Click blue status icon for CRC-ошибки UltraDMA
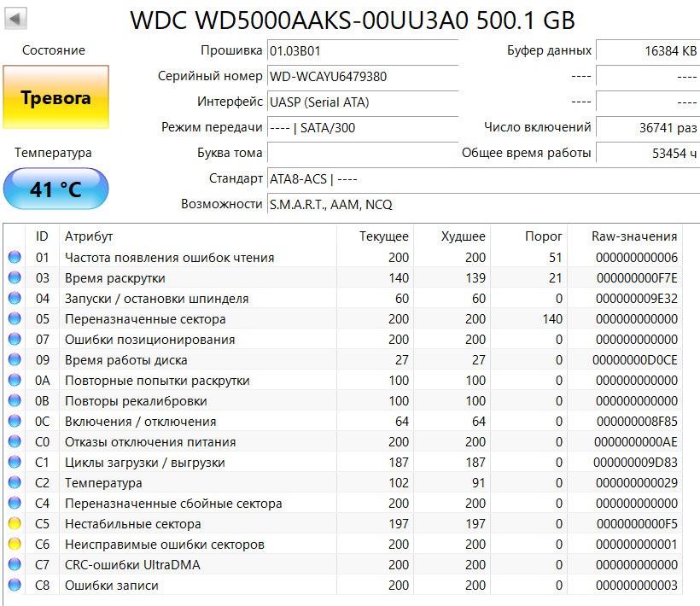The height and width of the screenshot is (606, 700). click(x=15, y=565)
